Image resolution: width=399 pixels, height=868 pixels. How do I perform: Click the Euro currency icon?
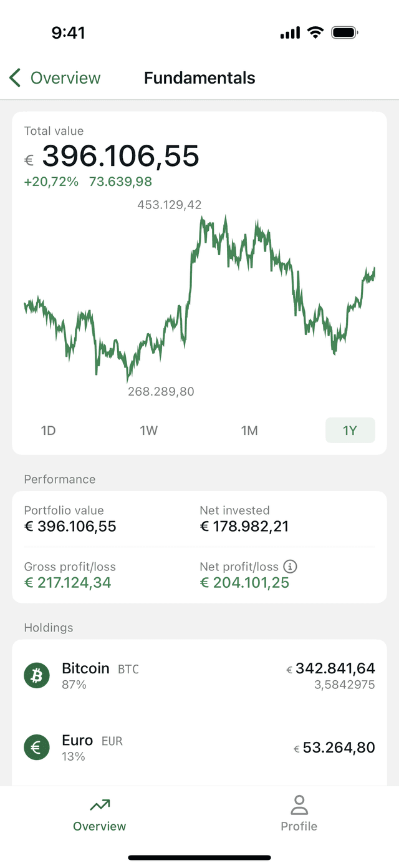point(37,748)
